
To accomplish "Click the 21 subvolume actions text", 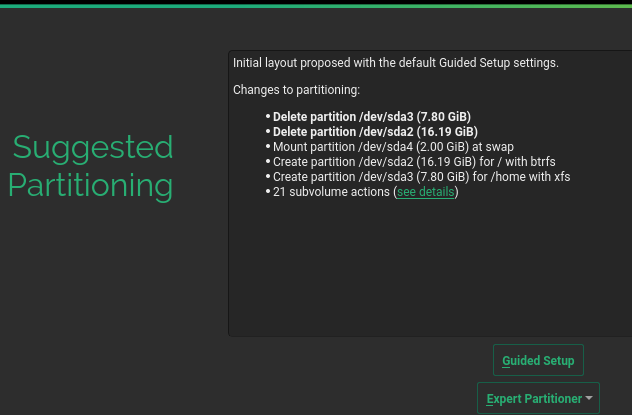I will click(332, 191).
